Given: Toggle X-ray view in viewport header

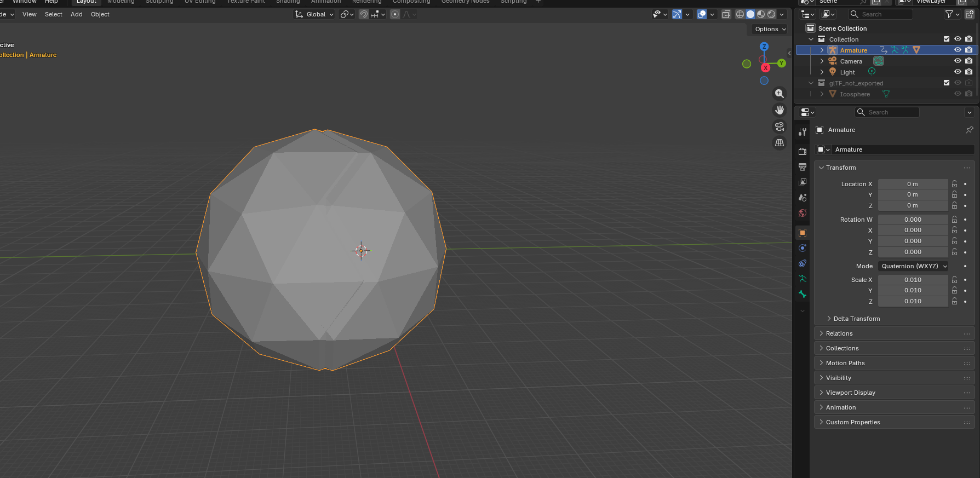Looking at the screenshot, I should [726, 14].
